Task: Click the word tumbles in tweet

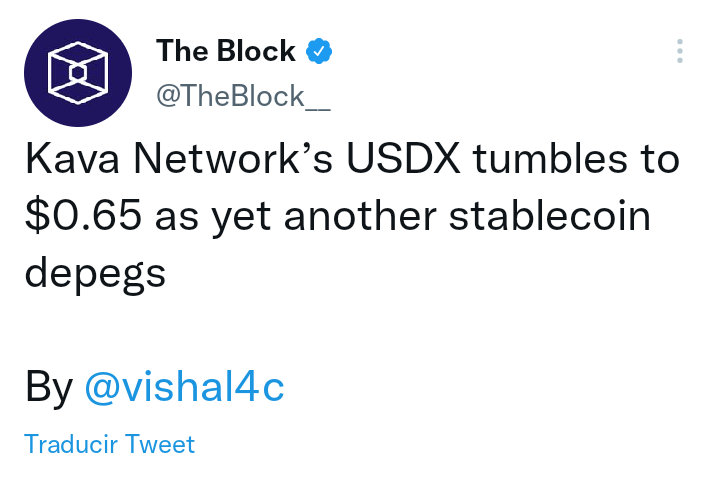Action: [x=550, y=159]
